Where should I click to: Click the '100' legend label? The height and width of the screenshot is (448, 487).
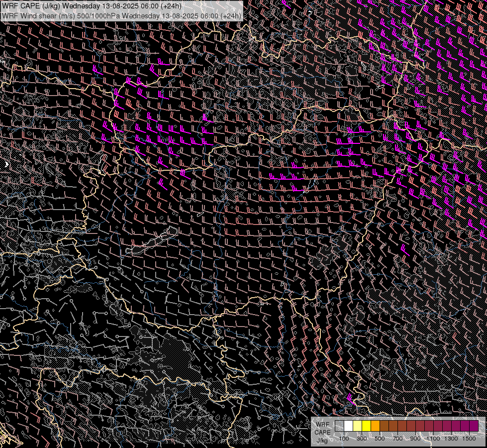(x=344, y=439)
